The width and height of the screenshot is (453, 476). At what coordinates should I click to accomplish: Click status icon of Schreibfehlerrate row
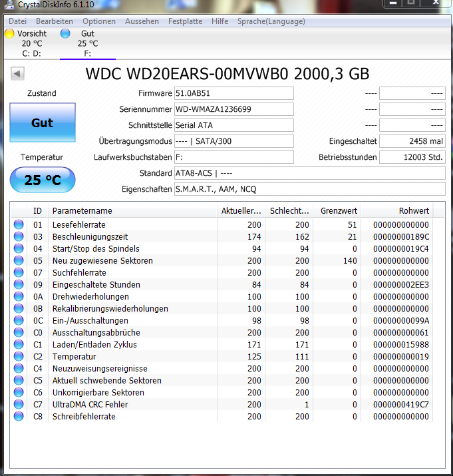(x=19, y=417)
